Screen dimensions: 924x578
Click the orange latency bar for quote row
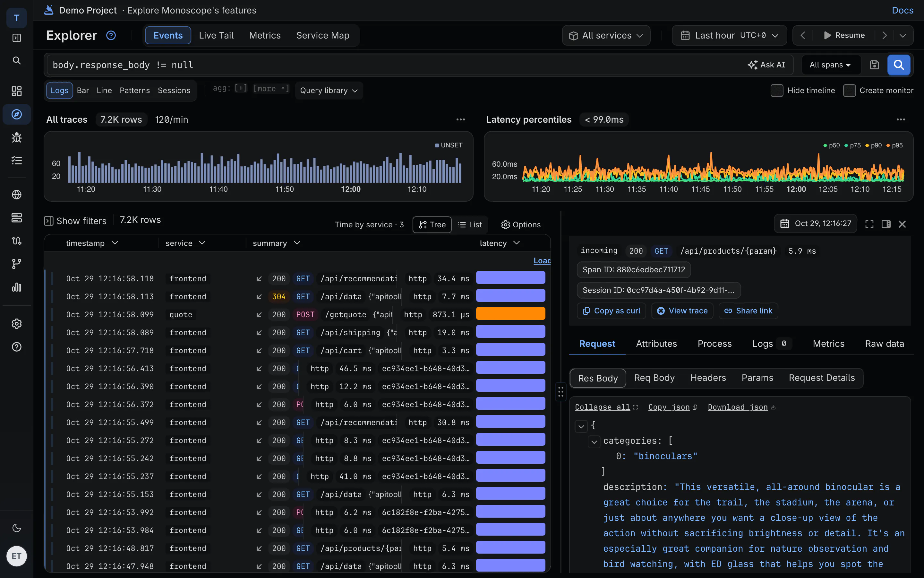pos(510,313)
